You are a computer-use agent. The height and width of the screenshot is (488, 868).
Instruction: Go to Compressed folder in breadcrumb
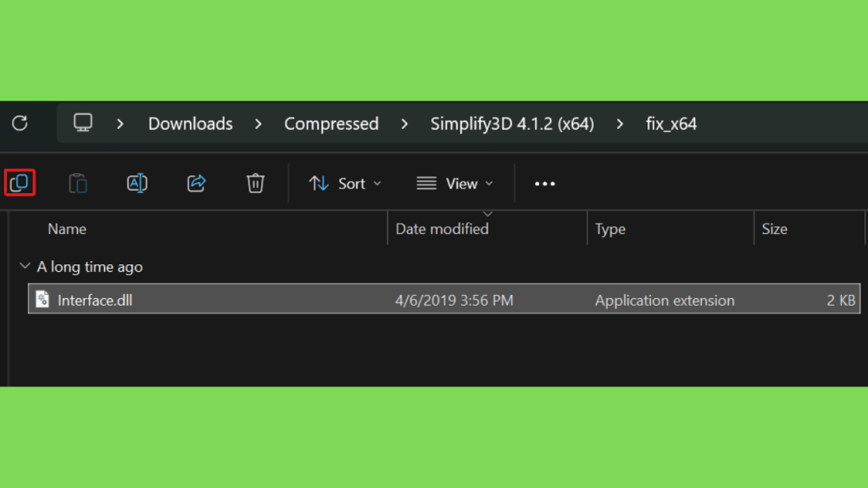331,124
